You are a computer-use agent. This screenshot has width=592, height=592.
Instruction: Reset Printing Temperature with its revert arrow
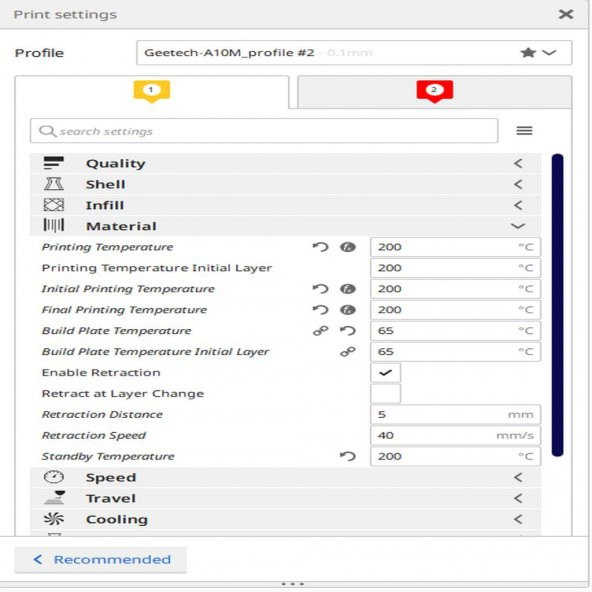pyautogui.click(x=321, y=247)
